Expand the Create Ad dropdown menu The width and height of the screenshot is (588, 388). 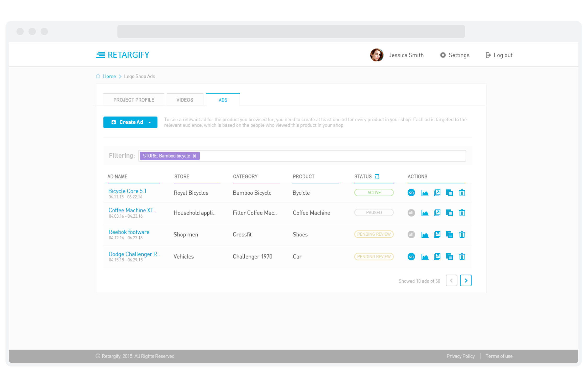pos(151,122)
